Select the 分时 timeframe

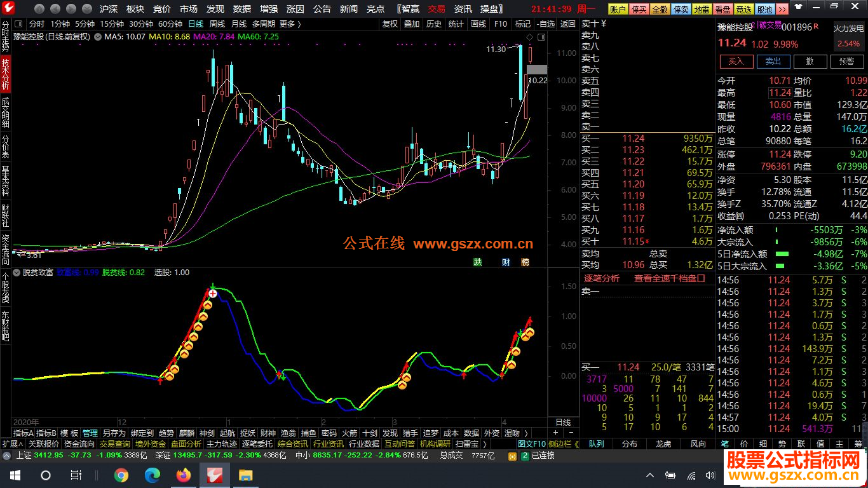coord(37,24)
